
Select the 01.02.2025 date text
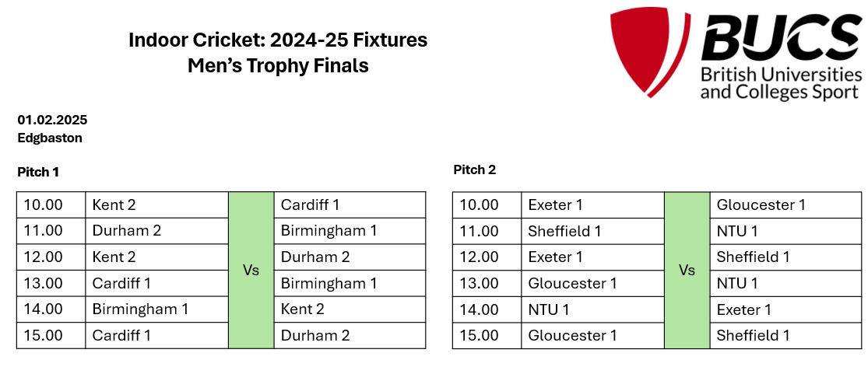coord(52,120)
